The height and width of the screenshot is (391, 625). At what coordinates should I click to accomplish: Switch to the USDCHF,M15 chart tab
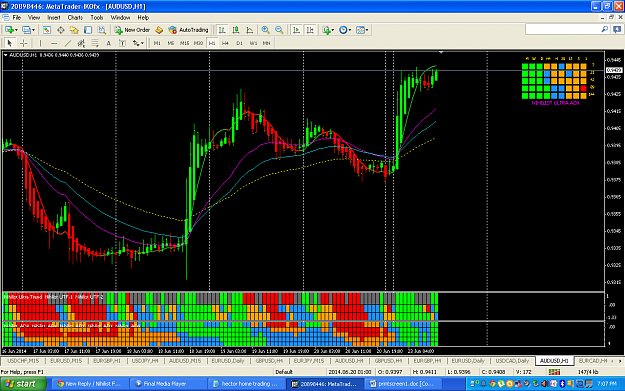click(x=23, y=361)
